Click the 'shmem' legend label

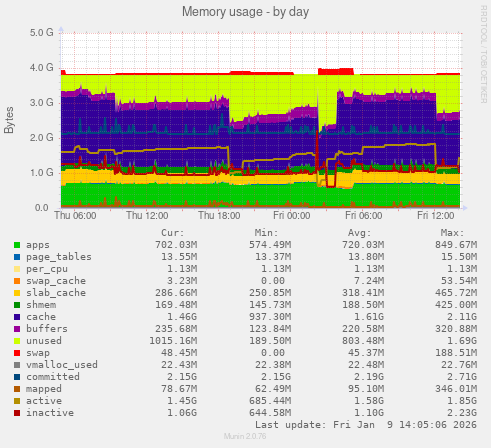pyautogui.click(x=41, y=305)
